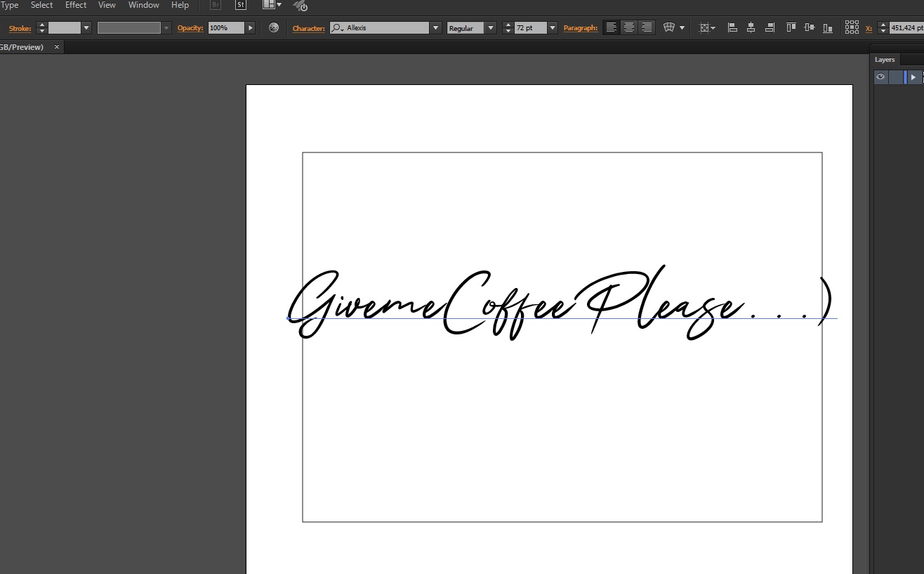Align paragraph text left
The height and width of the screenshot is (574, 924).
612,27
